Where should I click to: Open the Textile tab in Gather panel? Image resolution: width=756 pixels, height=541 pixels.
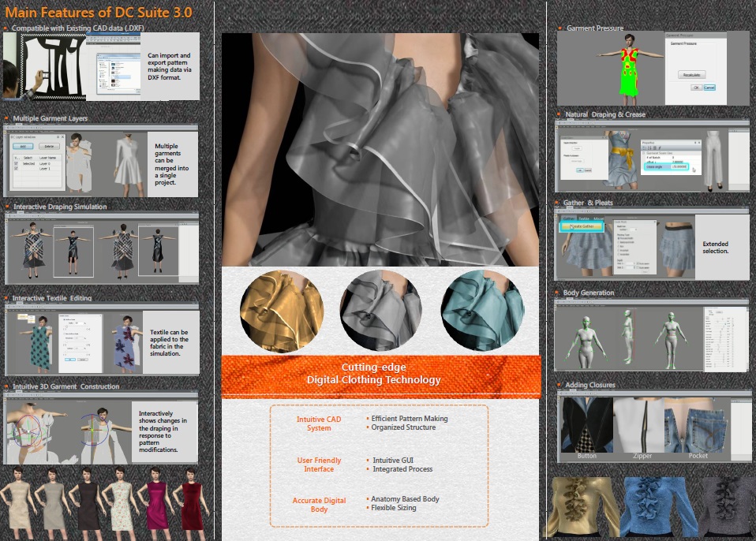[x=584, y=218]
